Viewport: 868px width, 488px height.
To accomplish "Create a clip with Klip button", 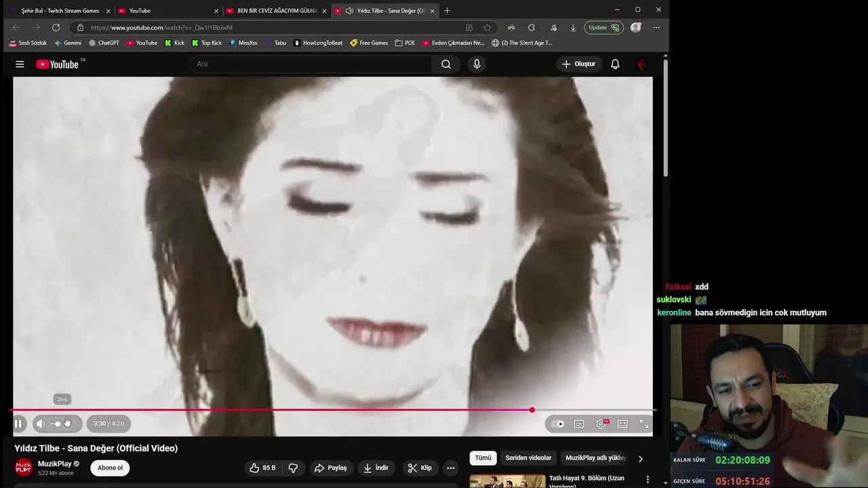I will coord(420,468).
